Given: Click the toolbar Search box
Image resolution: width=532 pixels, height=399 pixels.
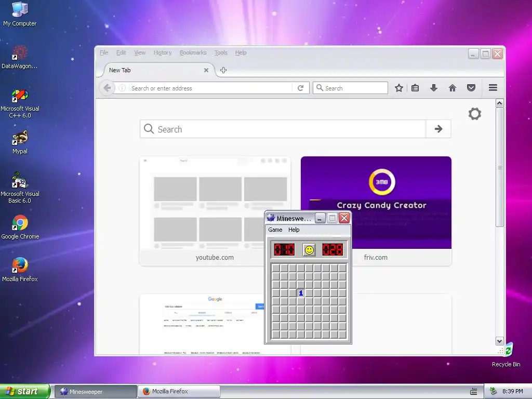Looking at the screenshot, I should [350, 88].
